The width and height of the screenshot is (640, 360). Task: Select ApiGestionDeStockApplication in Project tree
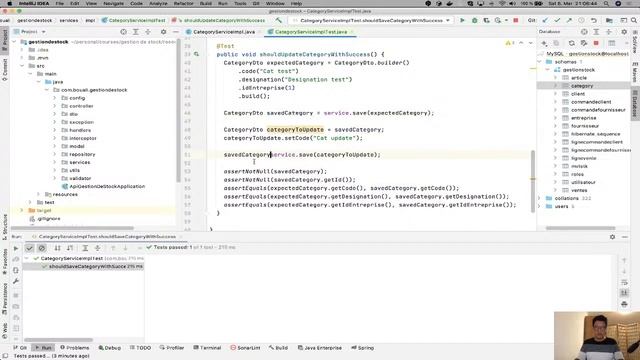pyautogui.click(x=107, y=186)
